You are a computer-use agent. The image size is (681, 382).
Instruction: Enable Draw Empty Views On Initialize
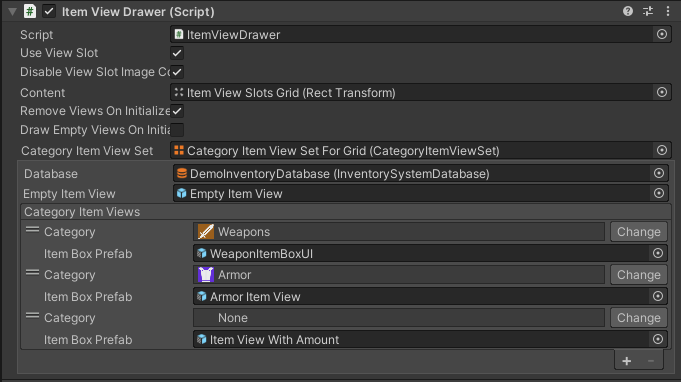click(x=177, y=130)
